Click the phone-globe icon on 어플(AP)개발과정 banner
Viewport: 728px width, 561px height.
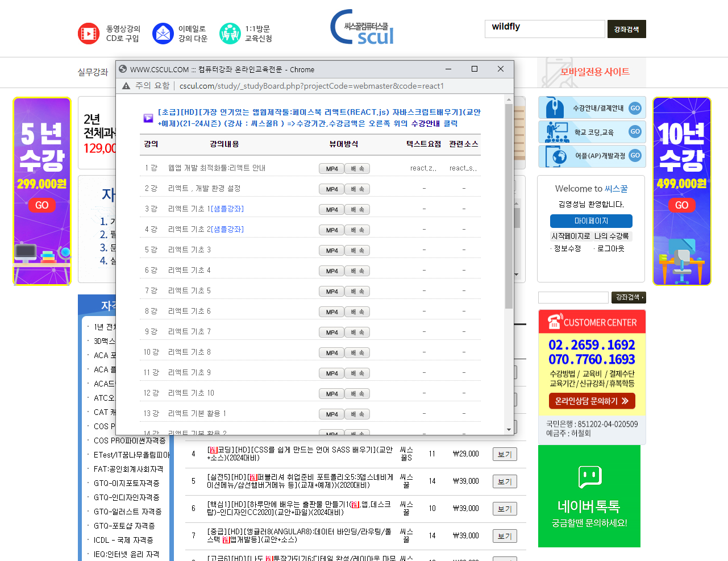(556, 156)
